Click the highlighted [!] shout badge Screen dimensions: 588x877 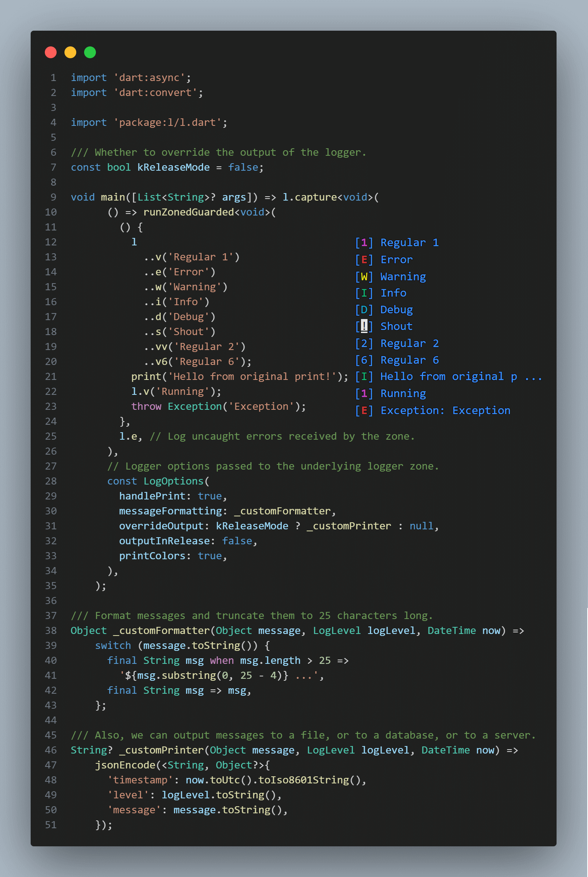364,326
